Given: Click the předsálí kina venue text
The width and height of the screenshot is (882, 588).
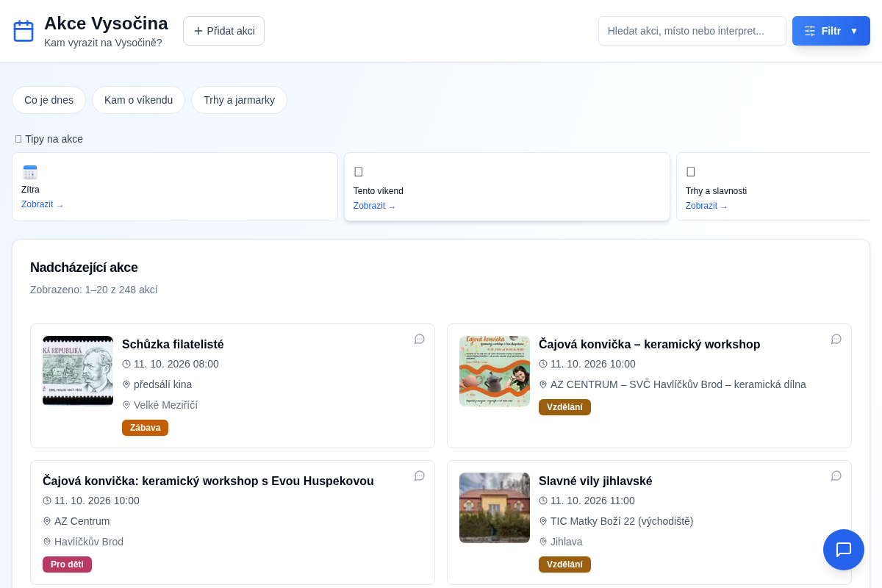Looking at the screenshot, I should [x=162, y=384].
